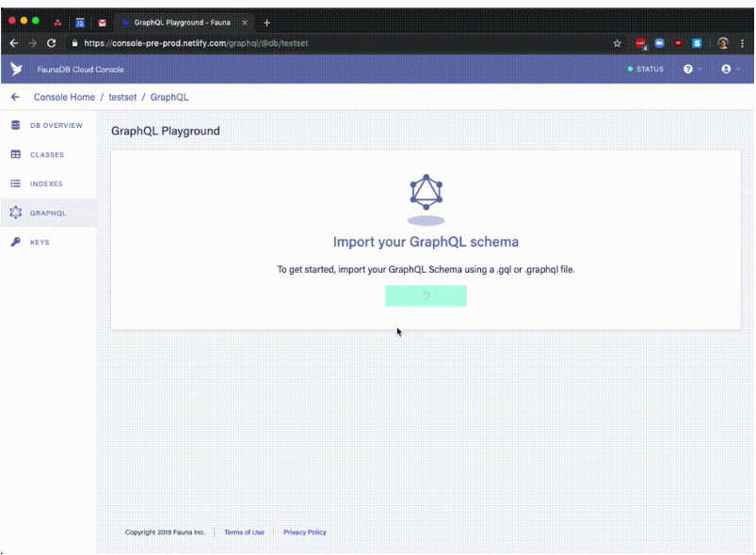756x555 pixels.
Task: Open the Google Calendar pinned tab
Action: (80, 23)
